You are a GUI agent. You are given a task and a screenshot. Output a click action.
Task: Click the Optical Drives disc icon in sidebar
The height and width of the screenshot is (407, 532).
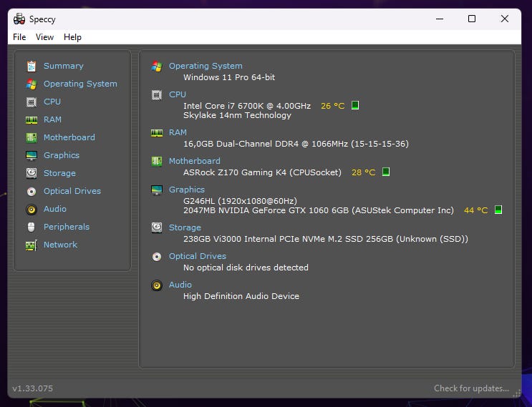click(31, 191)
